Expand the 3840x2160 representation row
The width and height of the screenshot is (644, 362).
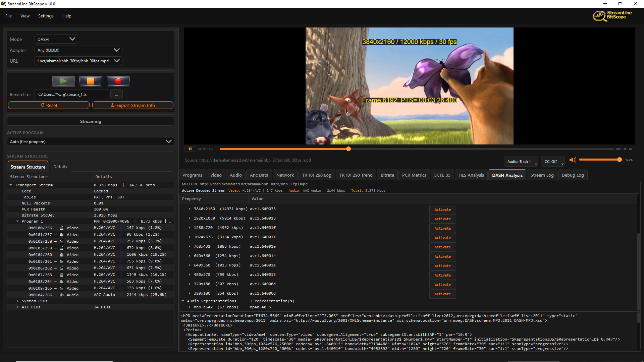point(190,209)
